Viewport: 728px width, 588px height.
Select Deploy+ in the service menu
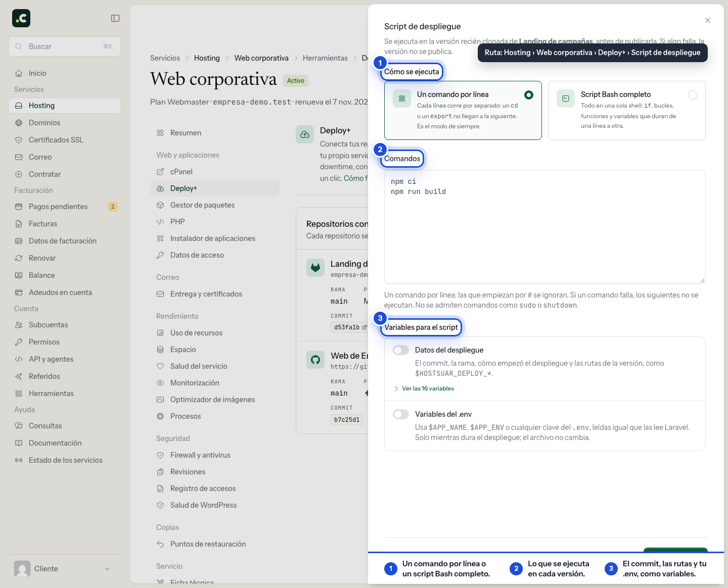point(215,188)
